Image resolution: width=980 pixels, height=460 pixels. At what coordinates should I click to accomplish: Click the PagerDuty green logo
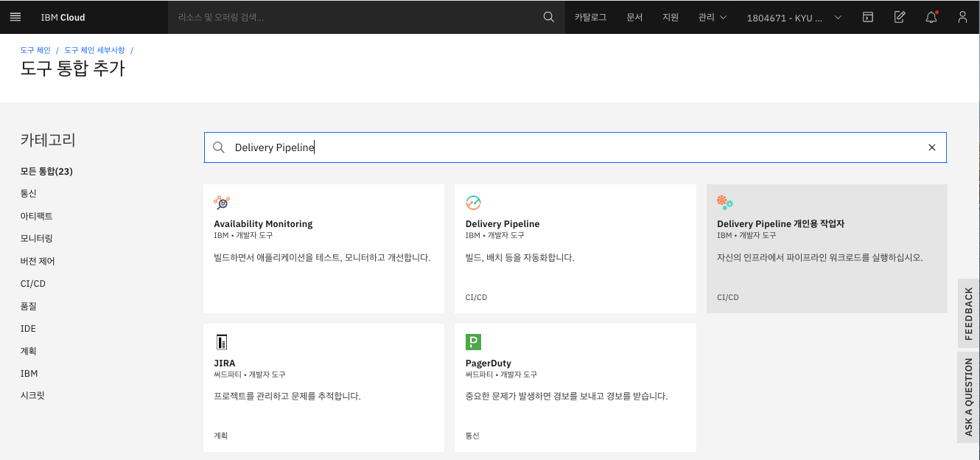point(473,342)
